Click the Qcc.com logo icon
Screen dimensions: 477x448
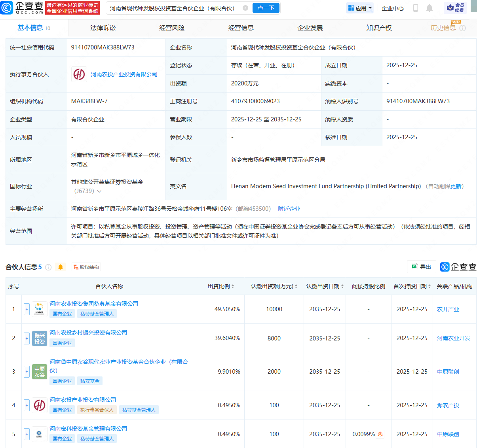point(7,8)
